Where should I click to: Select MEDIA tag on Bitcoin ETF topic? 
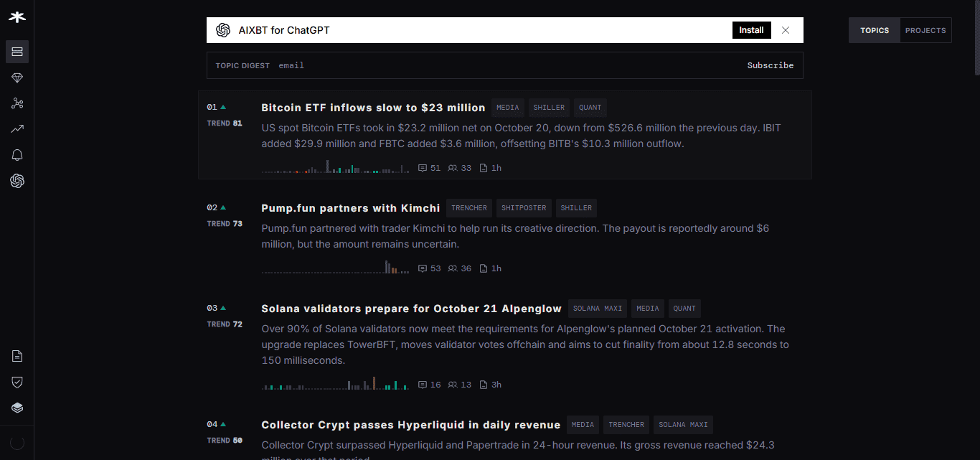pyautogui.click(x=508, y=108)
